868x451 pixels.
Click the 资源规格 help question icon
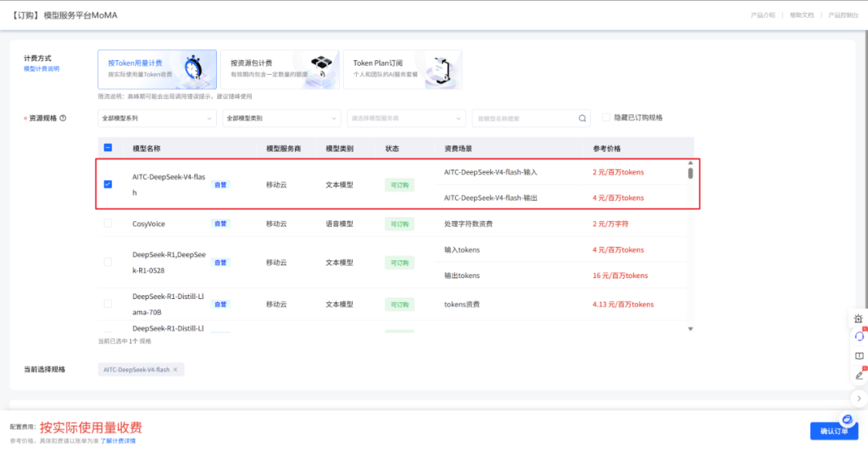click(63, 118)
